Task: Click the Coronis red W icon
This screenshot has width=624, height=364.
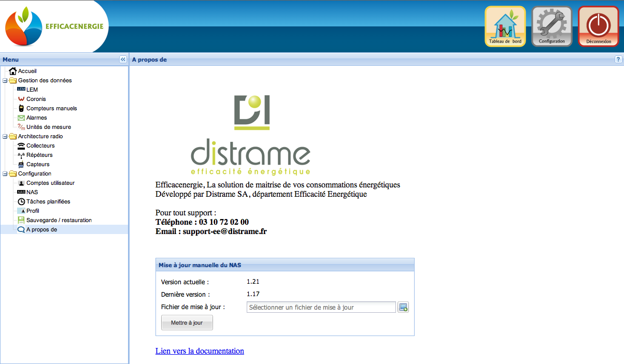Action: (21, 99)
